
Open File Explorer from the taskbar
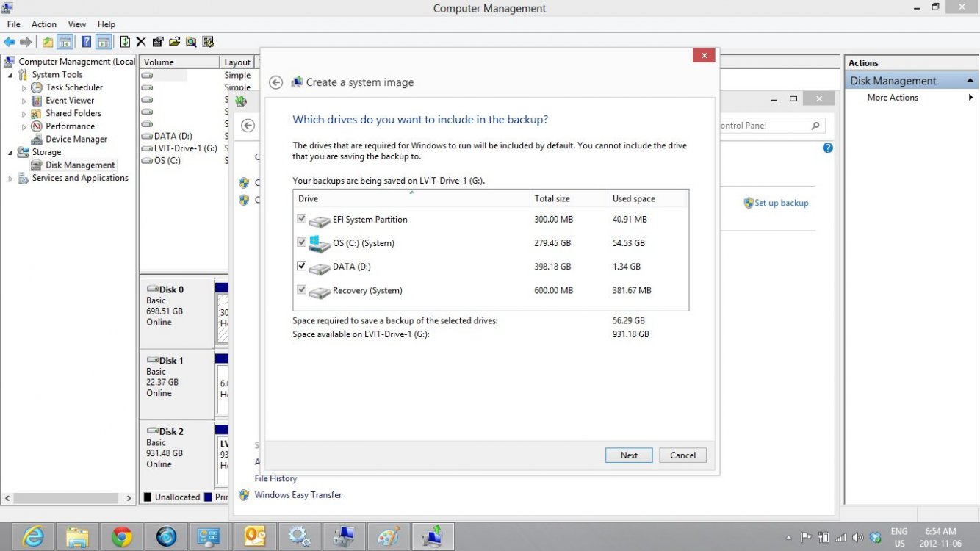click(77, 536)
